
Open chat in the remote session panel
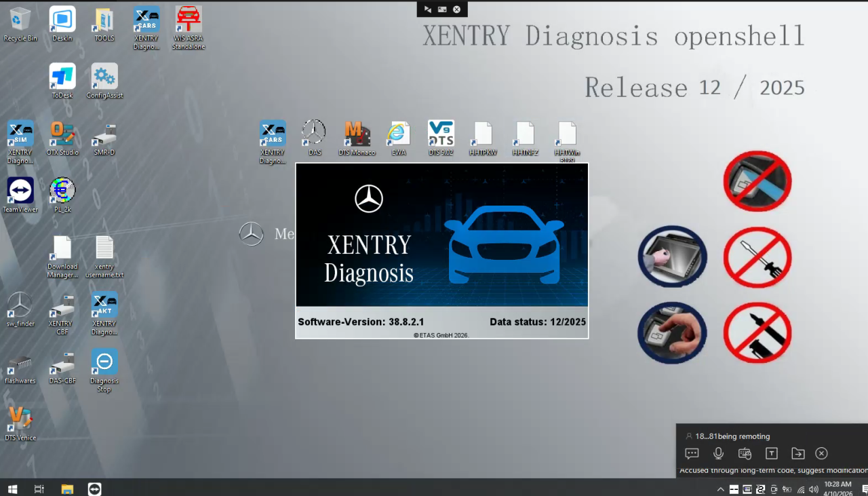coord(692,453)
